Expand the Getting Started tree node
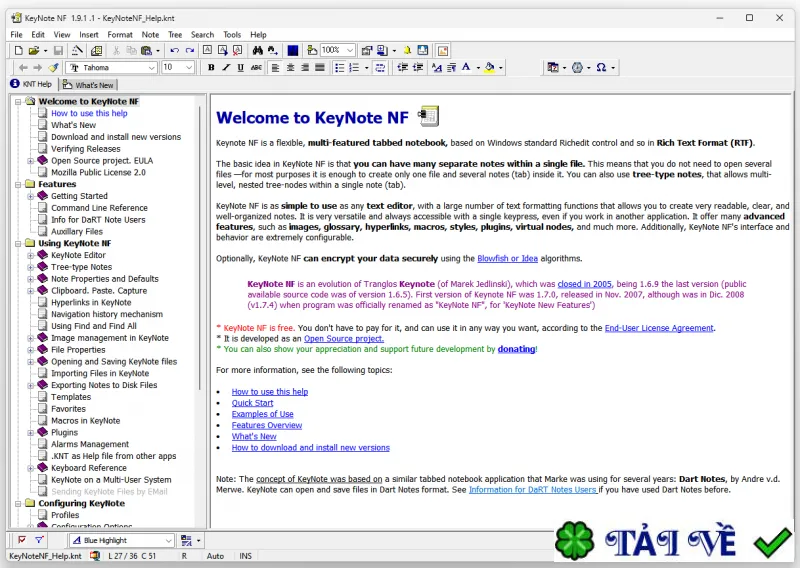Screen dimensions: 800x568 [31, 196]
